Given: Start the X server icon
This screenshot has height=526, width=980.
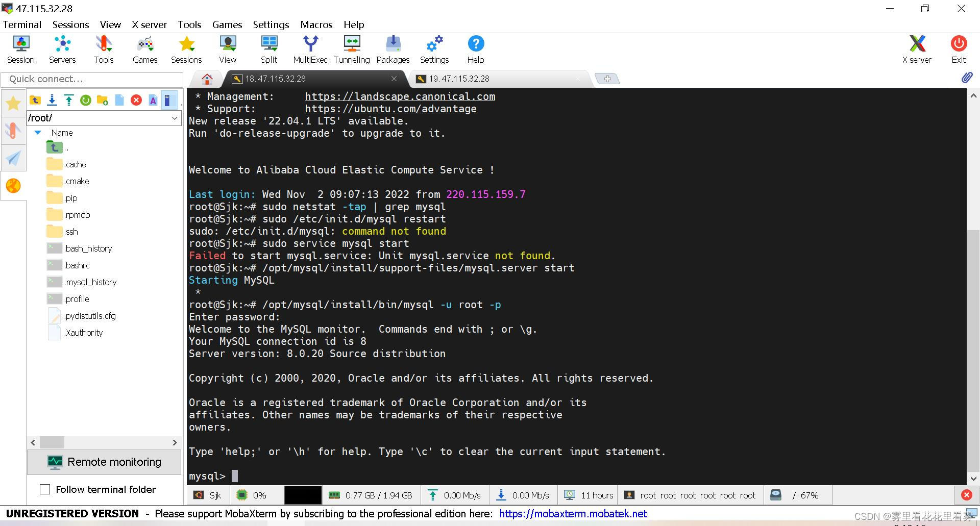Looking at the screenshot, I should point(917,49).
